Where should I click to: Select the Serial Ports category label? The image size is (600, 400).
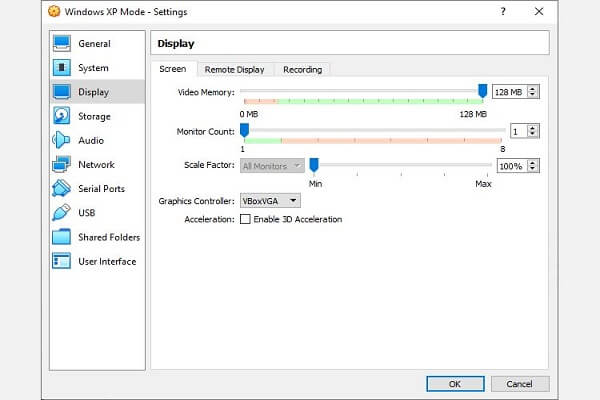(x=101, y=189)
